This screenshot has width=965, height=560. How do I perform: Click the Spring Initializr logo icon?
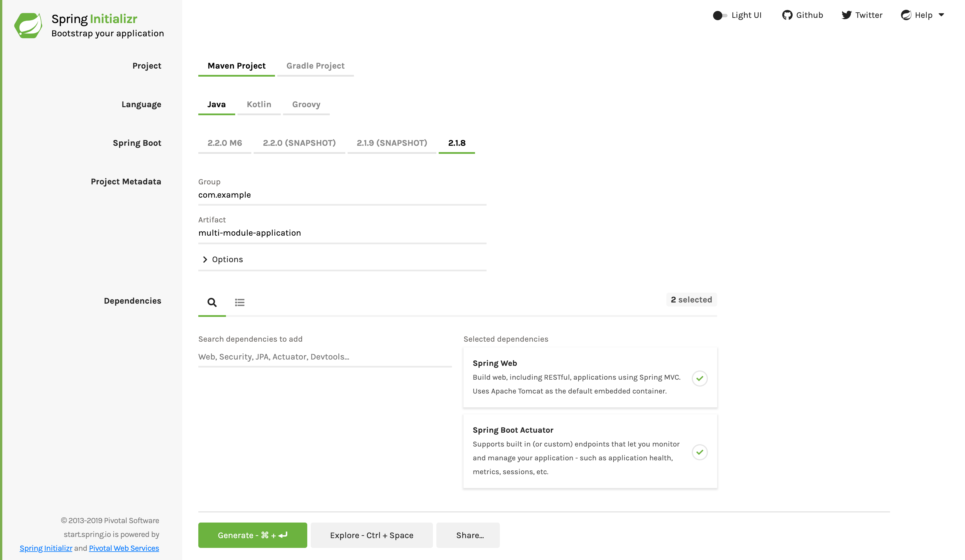27,25
